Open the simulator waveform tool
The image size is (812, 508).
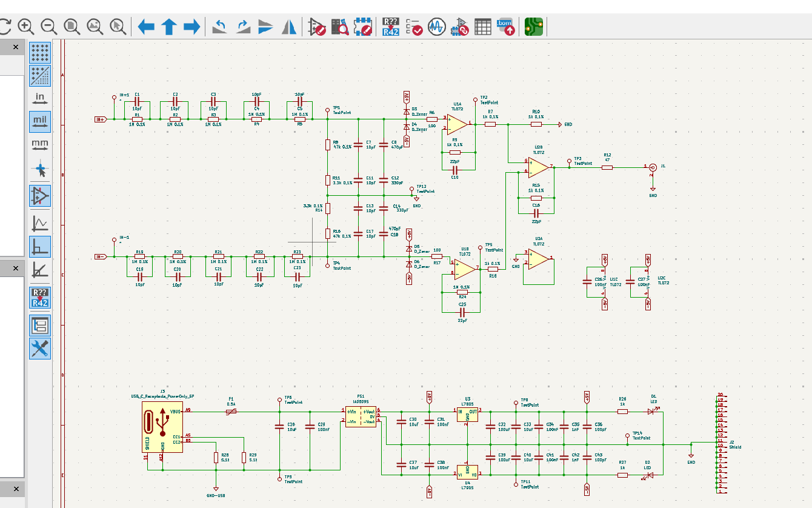437,27
